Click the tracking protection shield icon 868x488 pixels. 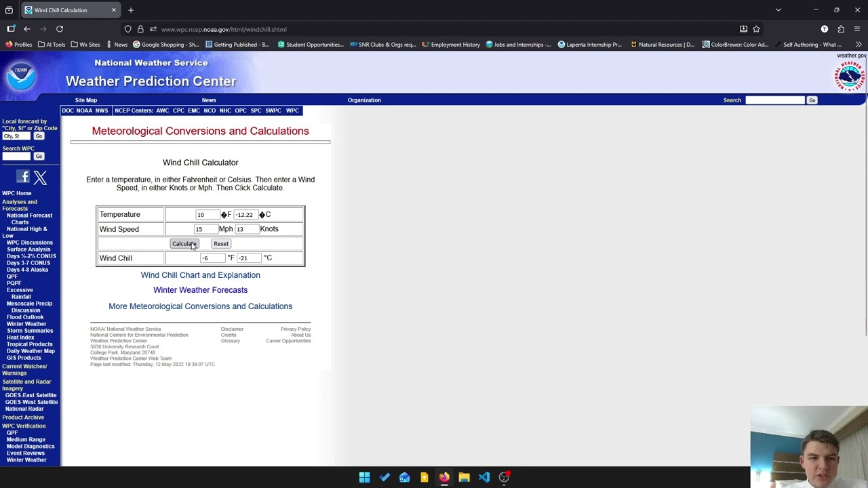127,29
